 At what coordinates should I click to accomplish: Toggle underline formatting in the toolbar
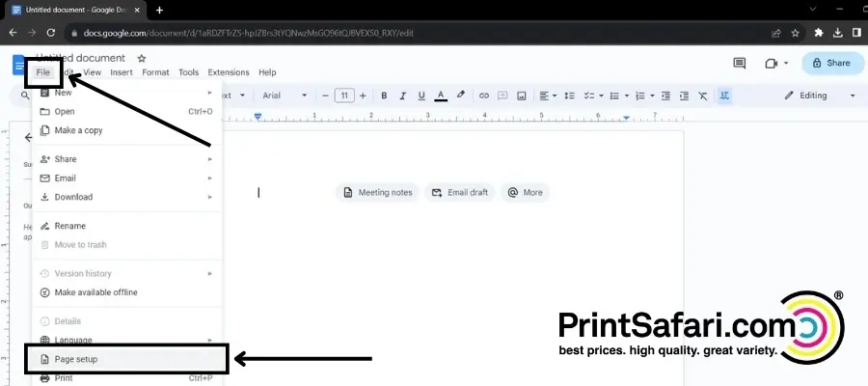pos(421,96)
